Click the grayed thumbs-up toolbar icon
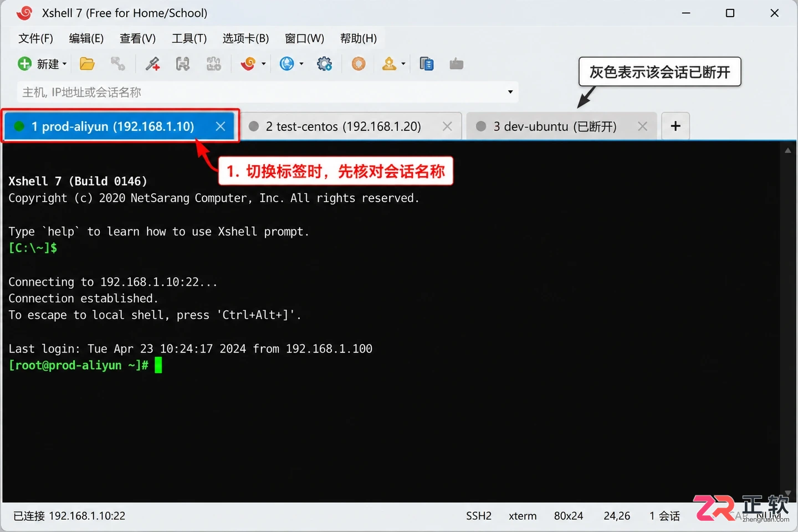 point(457,64)
